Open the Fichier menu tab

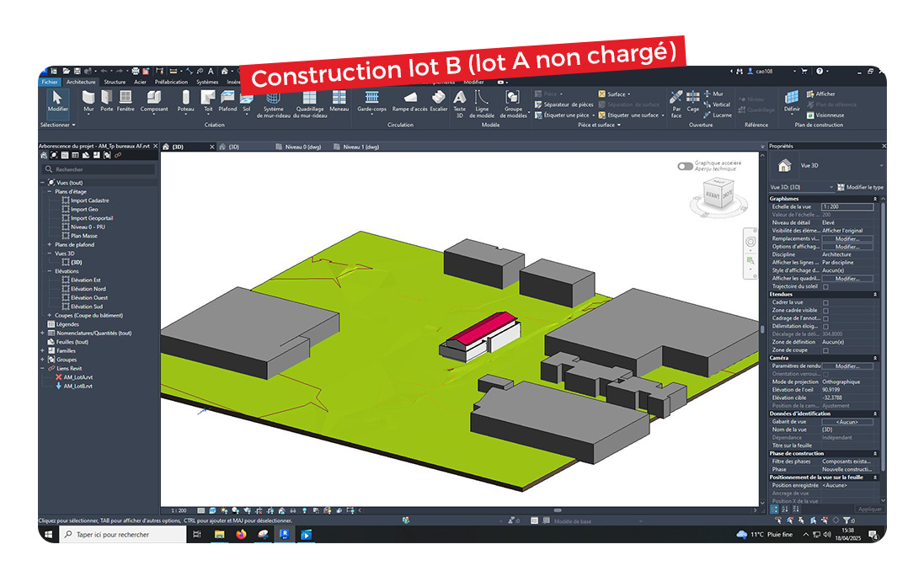[50, 82]
